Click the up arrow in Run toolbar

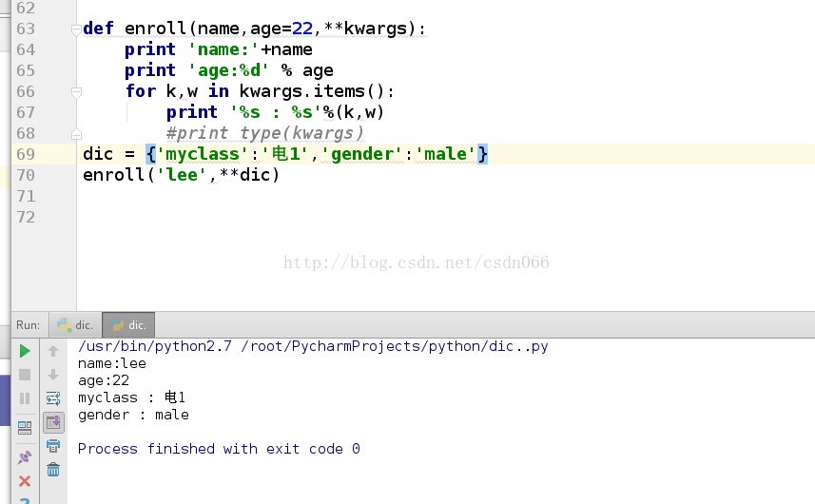coord(53,351)
